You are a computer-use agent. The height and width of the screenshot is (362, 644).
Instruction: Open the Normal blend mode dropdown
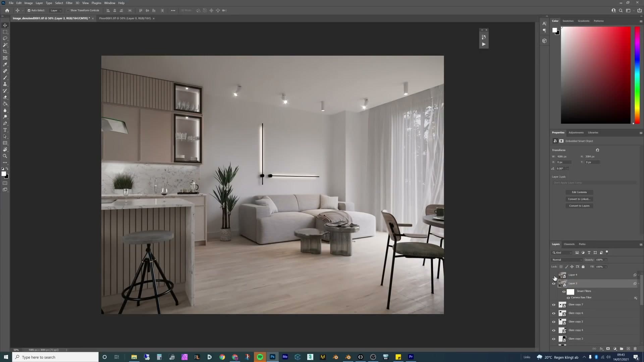click(567, 260)
